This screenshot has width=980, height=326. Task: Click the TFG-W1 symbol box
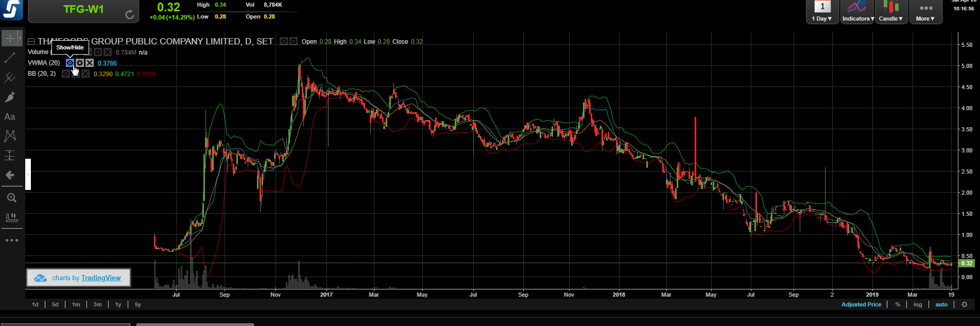(x=83, y=10)
